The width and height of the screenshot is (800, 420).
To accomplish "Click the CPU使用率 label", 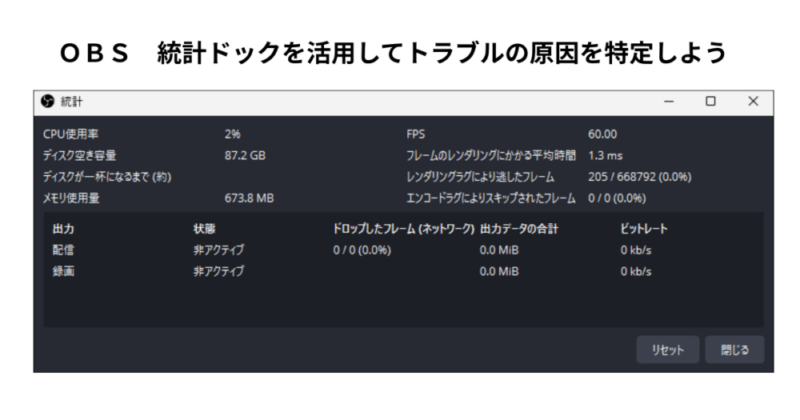I will [71, 134].
